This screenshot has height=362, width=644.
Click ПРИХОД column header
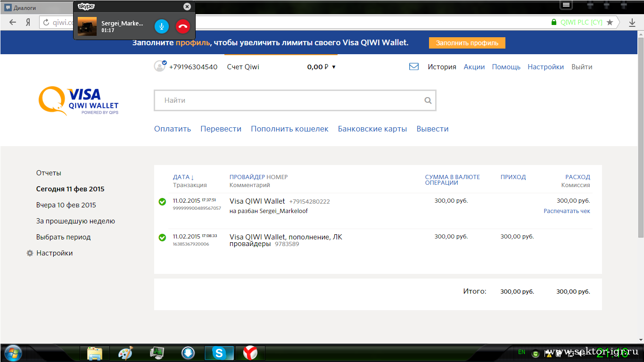click(513, 177)
